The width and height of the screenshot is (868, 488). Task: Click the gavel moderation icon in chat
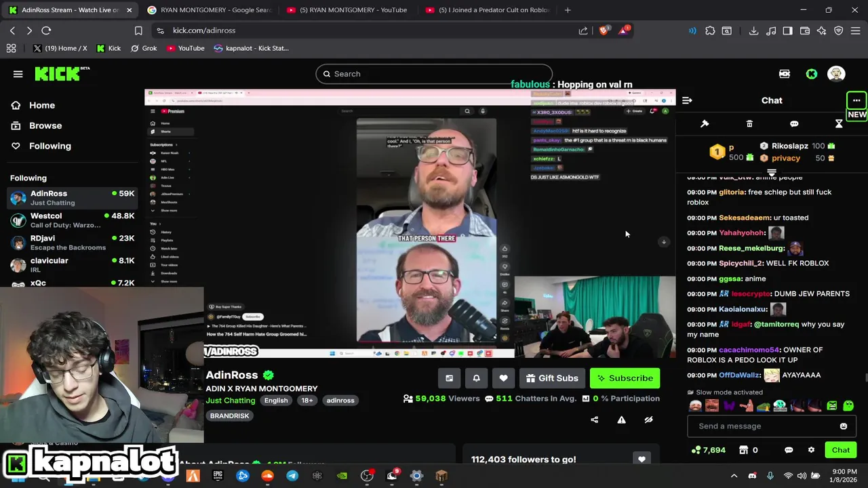[705, 124]
